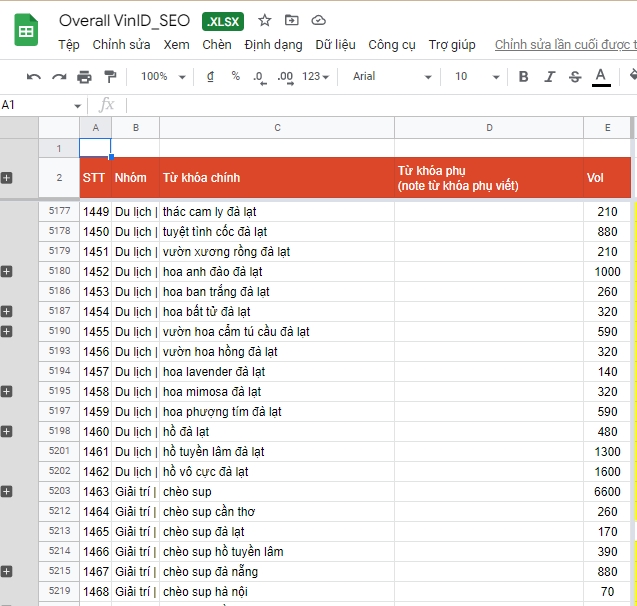Toggle bold formatting
This screenshot has width=637, height=606.
524,76
